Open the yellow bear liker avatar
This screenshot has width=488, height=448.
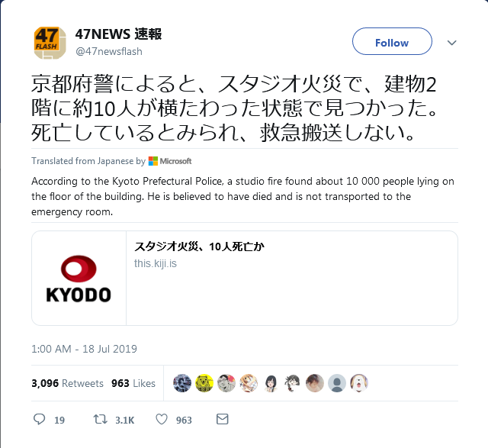pyautogui.click(x=204, y=383)
